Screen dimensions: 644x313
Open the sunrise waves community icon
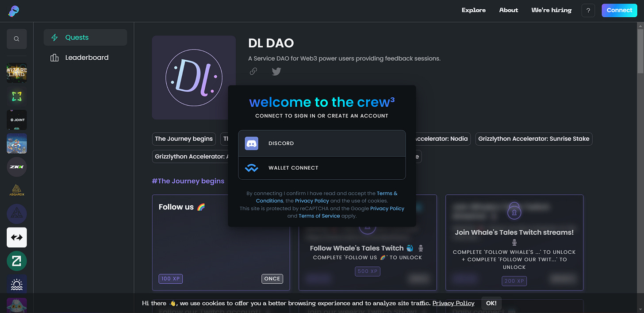pos(17,284)
